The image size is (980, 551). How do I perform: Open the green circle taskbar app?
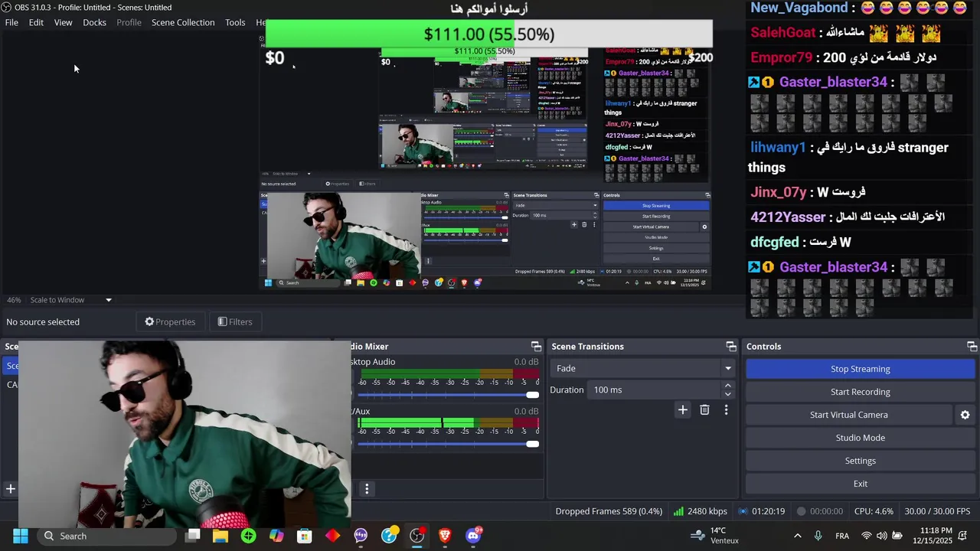point(248,536)
